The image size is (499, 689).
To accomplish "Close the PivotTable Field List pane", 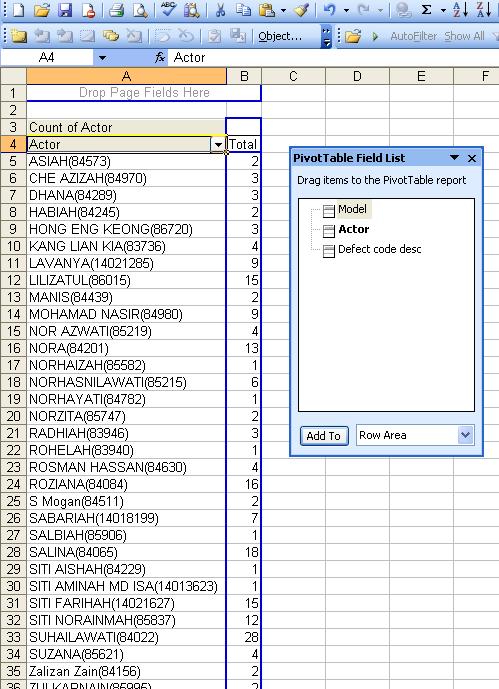I will point(472,158).
